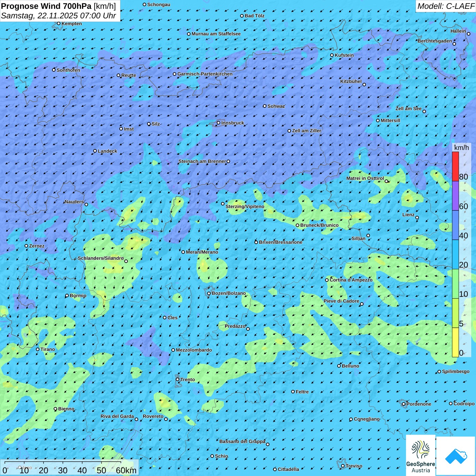Image resolution: width=476 pixels, height=476 pixels.
Task: Select the Bormio city marker circle
Action: tap(67, 295)
